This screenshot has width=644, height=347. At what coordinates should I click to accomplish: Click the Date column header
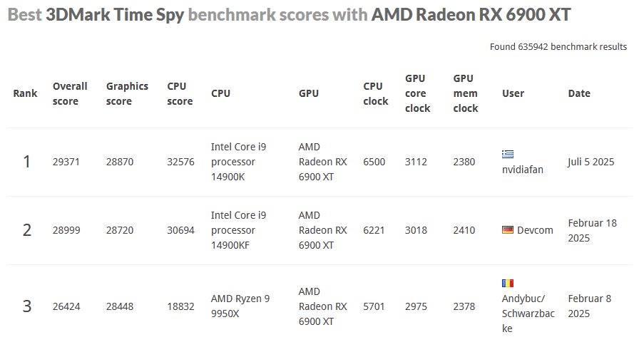[579, 93]
